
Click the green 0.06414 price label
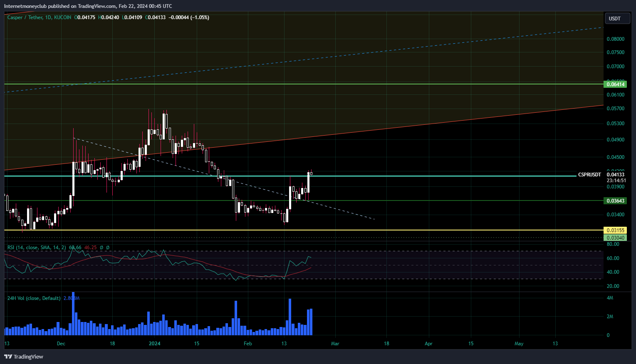pyautogui.click(x=616, y=84)
